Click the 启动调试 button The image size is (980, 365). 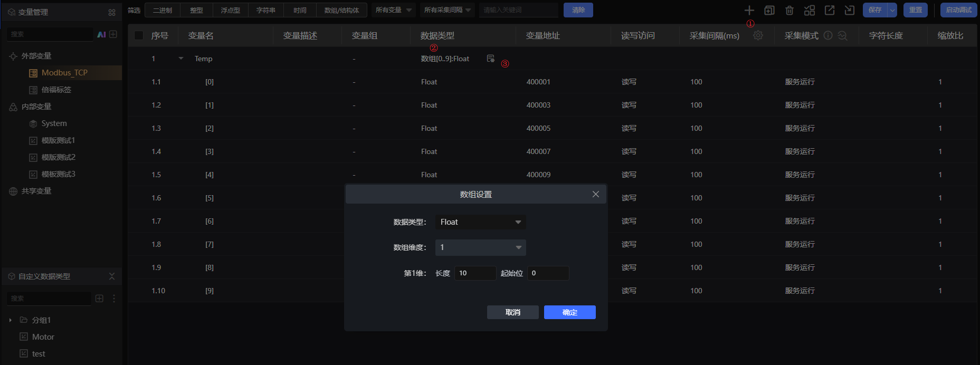coord(958,10)
